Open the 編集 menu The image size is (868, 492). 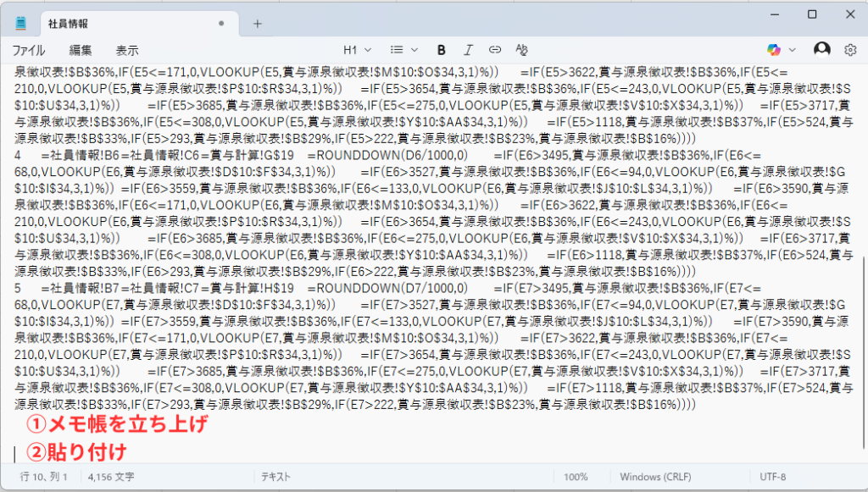81,50
